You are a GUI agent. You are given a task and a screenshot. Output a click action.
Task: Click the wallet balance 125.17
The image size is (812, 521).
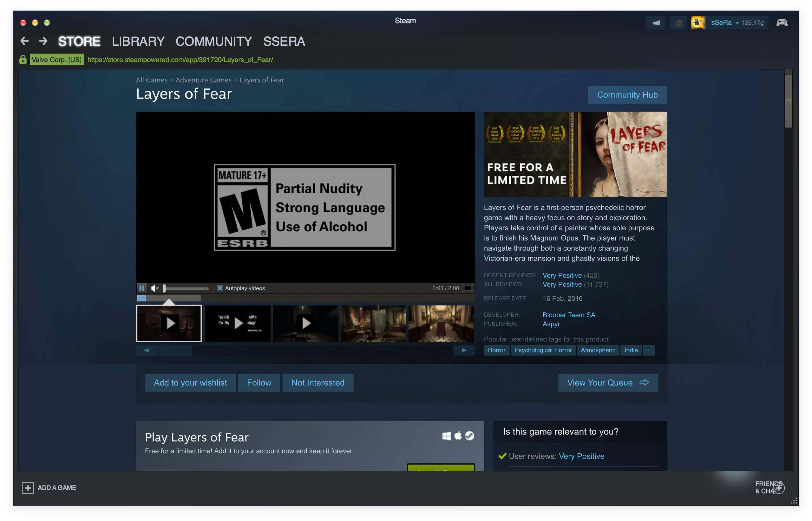point(752,23)
